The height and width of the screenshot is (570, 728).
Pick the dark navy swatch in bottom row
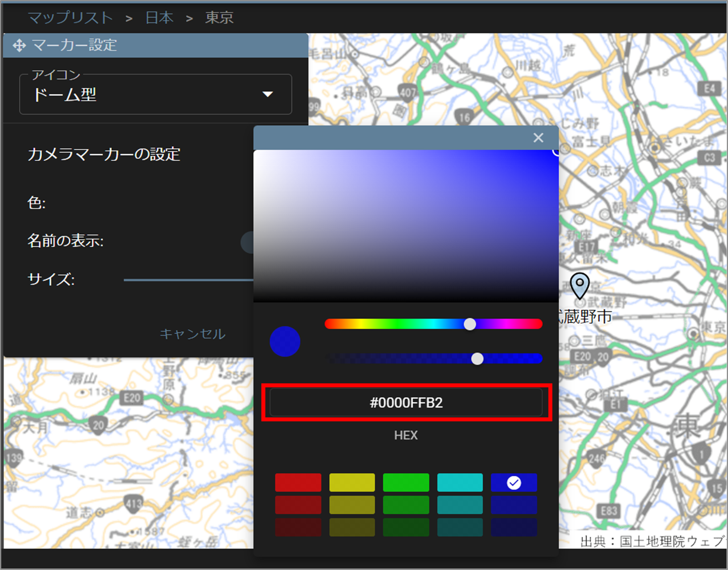tap(514, 527)
